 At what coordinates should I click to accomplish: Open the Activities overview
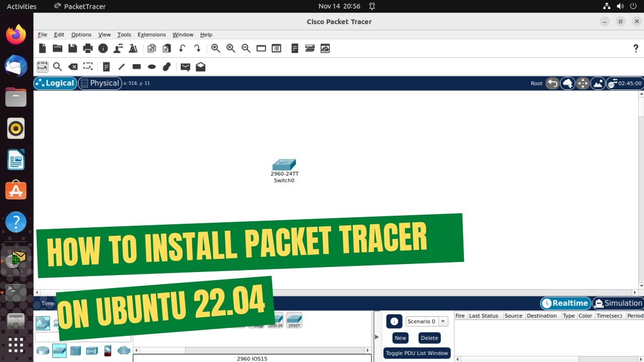(22, 7)
